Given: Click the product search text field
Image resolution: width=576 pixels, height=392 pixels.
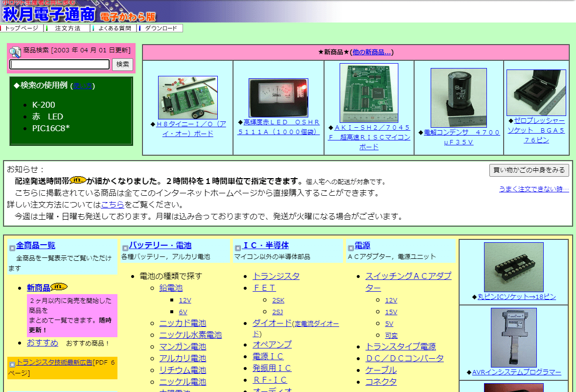Looking at the screenshot, I should [60, 64].
